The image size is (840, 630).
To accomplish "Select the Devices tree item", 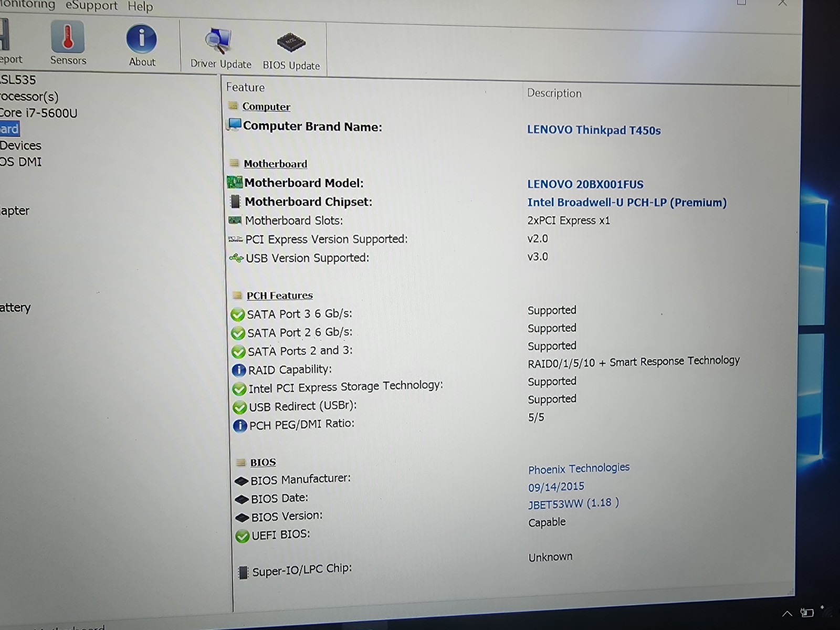I will coord(20,145).
